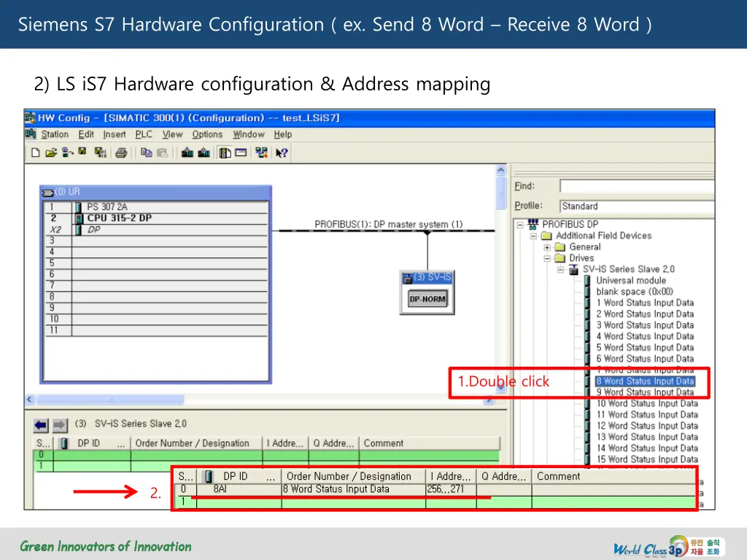Image resolution: width=747 pixels, height=560 pixels.
Task: Click the horizontal scrollbar thumb below the rack view
Action: (110, 399)
